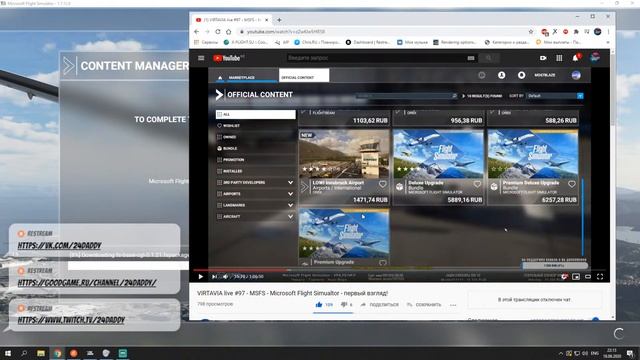
Task: Mute the video with speaker icon
Action: pyautogui.click(x=225, y=276)
